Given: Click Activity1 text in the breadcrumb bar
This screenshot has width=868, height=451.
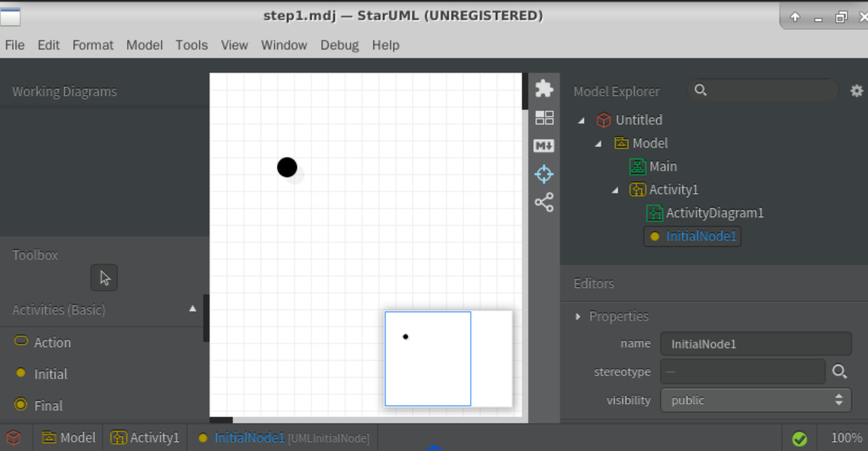Looking at the screenshot, I should 155,438.
